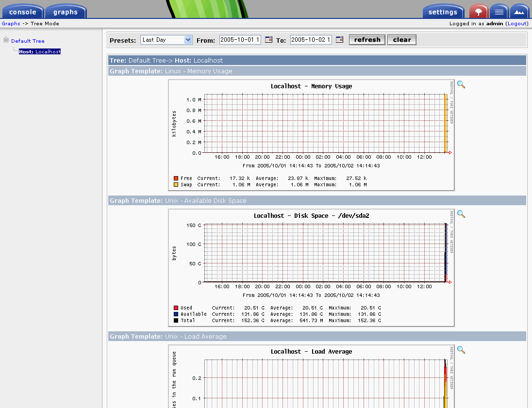Click the Logout link
The width and height of the screenshot is (532, 408).
coord(516,23)
